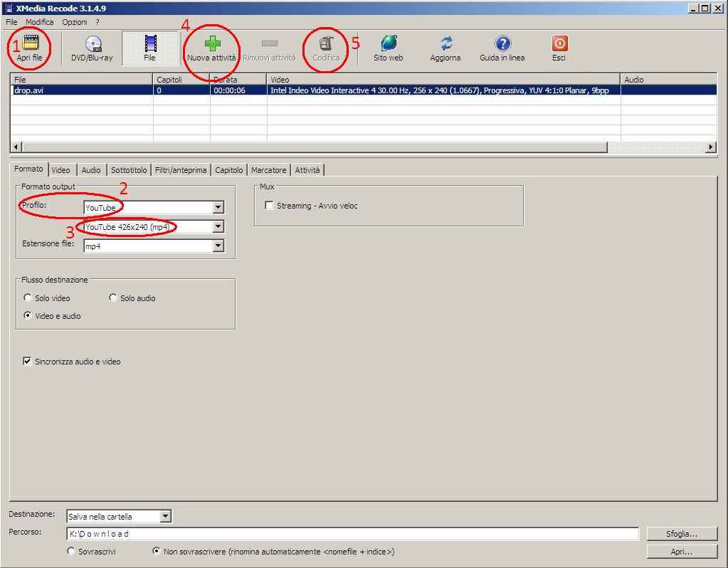Open Sito web globe icon

[x=389, y=45]
